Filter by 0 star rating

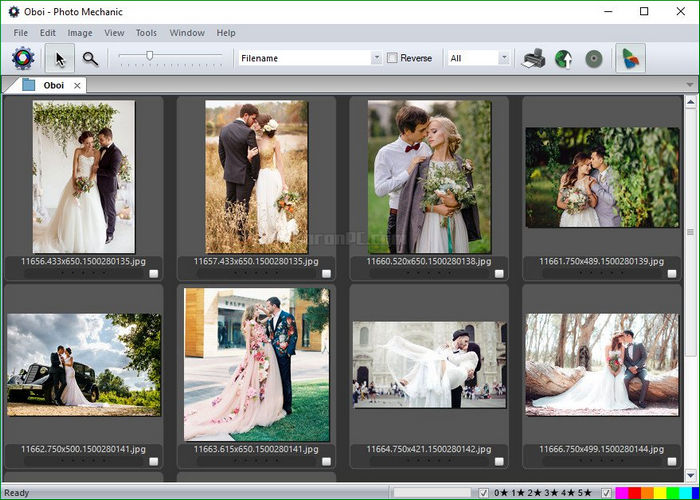tap(500, 493)
